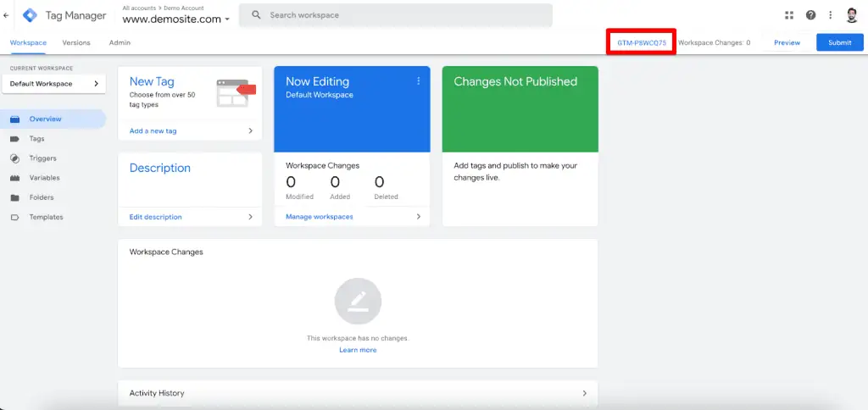This screenshot has height=410, width=868.
Task: Click the back arrow beside Tag Manager logo
Action: [7, 14]
